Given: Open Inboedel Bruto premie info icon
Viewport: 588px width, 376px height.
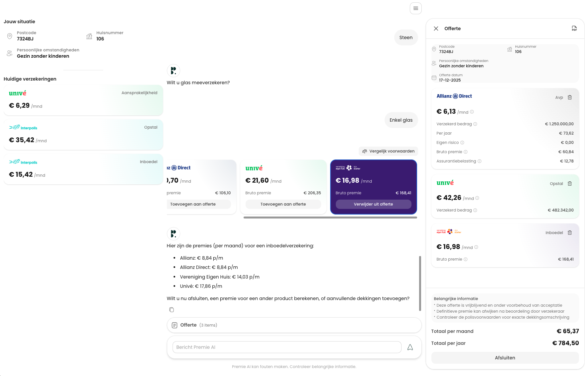Looking at the screenshot, I should click(x=466, y=259).
